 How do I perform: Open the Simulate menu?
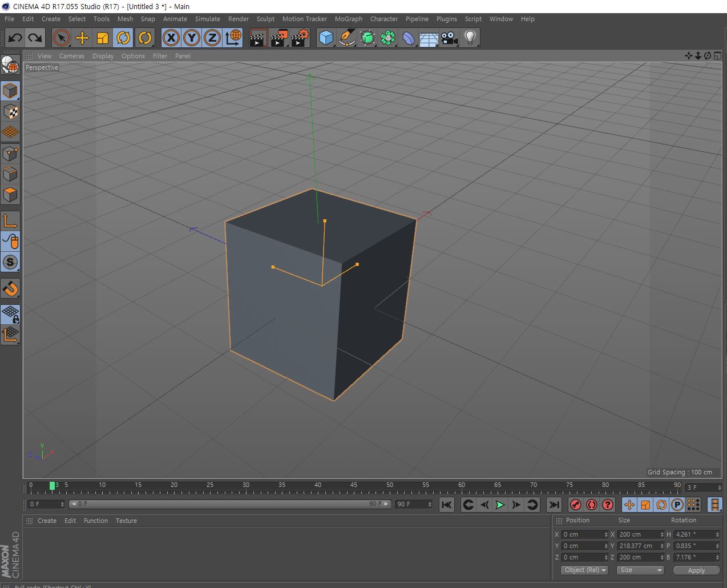click(x=207, y=19)
